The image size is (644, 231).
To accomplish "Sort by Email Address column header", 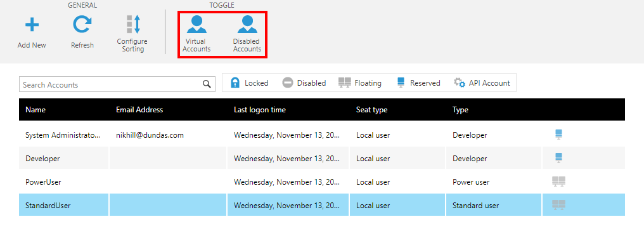I will coord(139,110).
